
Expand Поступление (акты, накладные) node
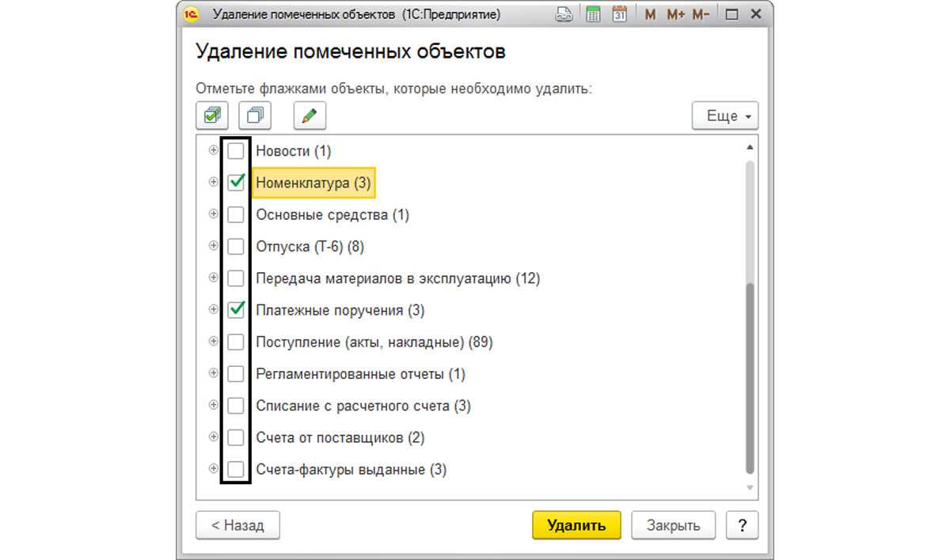tap(213, 342)
